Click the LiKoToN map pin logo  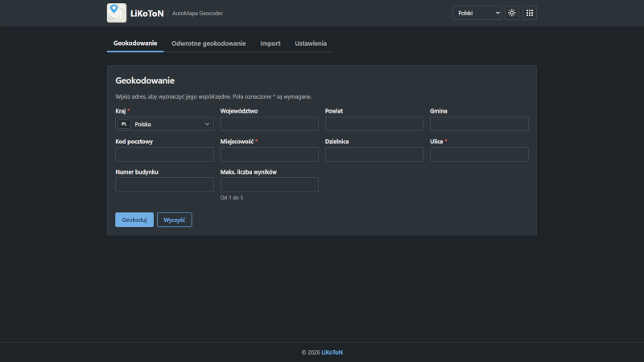[x=117, y=13]
